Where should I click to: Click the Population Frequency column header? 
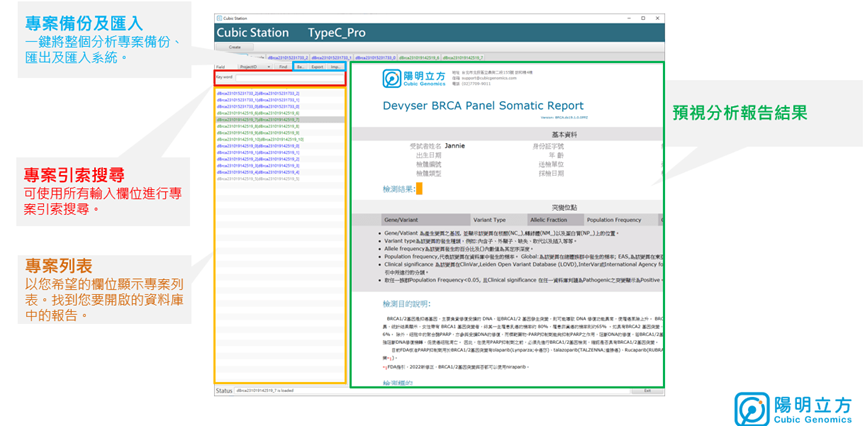coord(614,219)
